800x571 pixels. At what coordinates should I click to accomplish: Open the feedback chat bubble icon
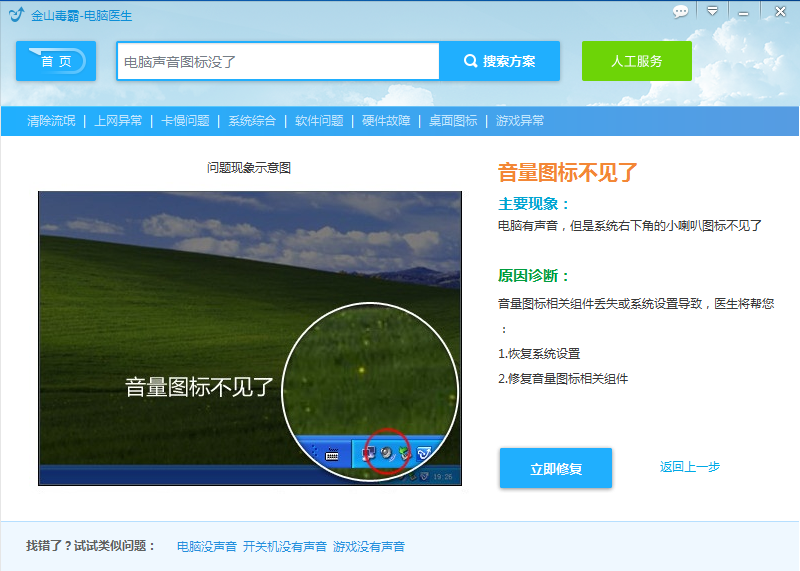click(681, 11)
